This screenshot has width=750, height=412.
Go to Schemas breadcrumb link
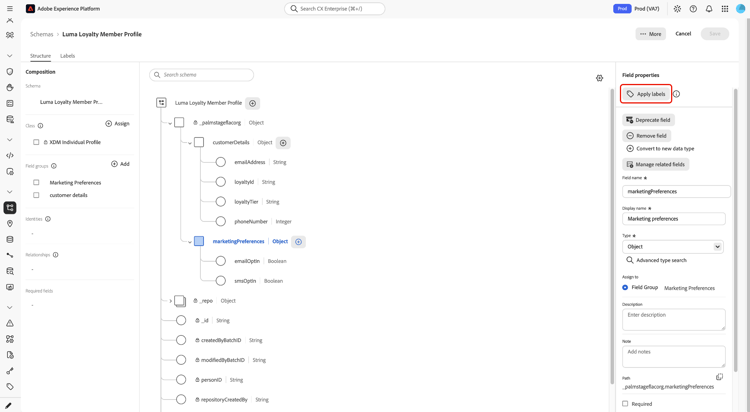42,34
